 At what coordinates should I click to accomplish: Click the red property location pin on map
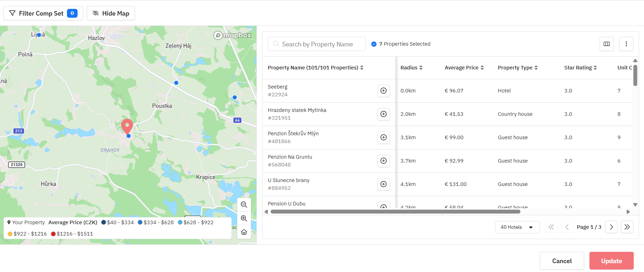pos(127,125)
